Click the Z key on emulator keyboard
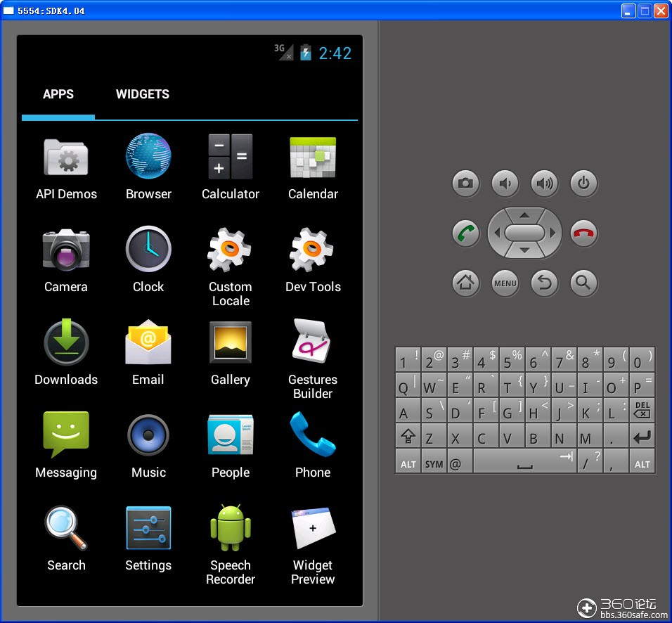The width and height of the screenshot is (672, 623). pos(434,436)
